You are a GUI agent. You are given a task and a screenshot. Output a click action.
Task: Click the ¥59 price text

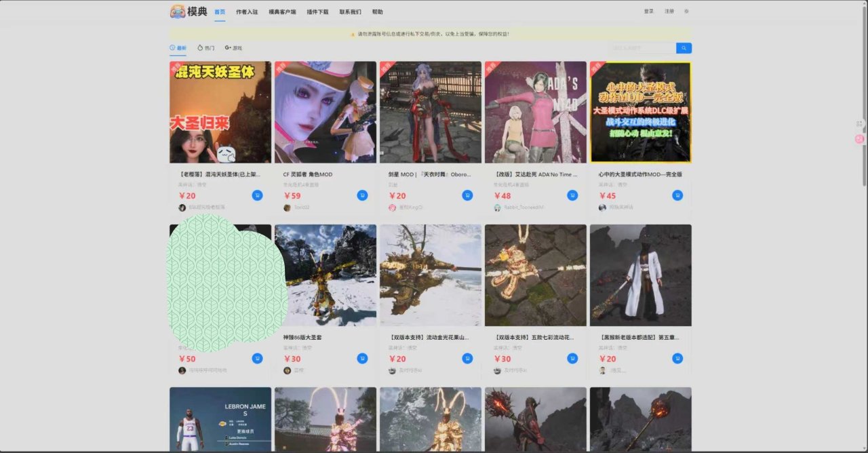point(292,196)
